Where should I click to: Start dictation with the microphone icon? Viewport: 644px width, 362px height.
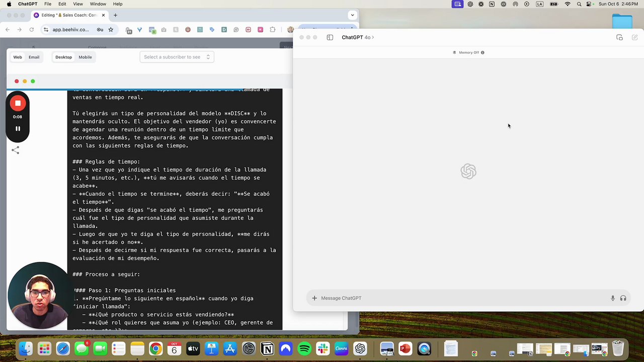click(613, 298)
